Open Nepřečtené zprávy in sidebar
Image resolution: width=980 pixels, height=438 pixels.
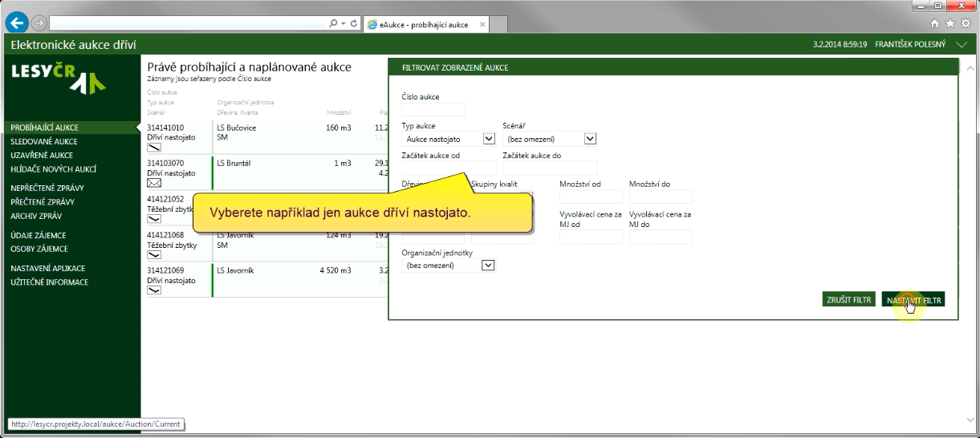47,189
